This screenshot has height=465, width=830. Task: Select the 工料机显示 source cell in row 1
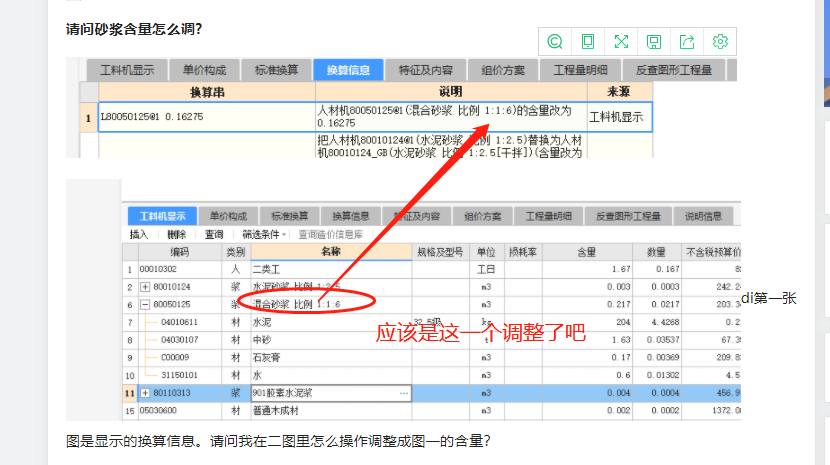[619, 117]
